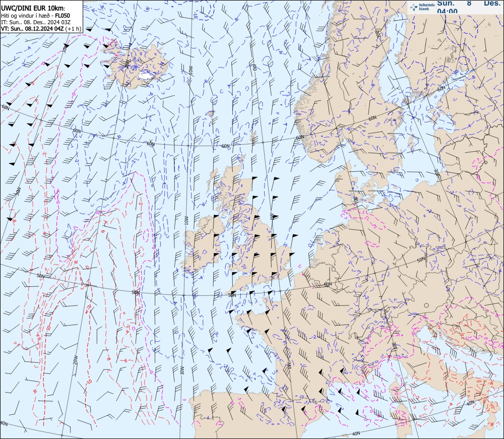504x439 pixels.
Task: Click the 'VT: Sun.. 08.12.2024 04Z (+1 h)' line
Action: pyautogui.click(x=41, y=29)
